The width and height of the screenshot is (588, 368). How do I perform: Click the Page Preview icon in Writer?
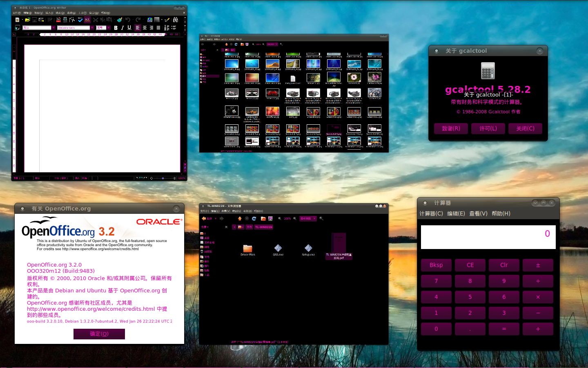click(x=72, y=20)
